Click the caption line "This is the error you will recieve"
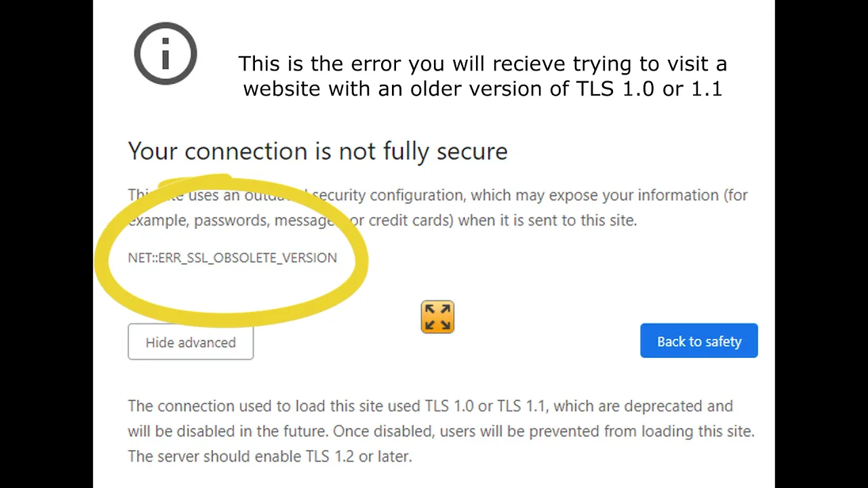868x488 pixels. click(482, 64)
